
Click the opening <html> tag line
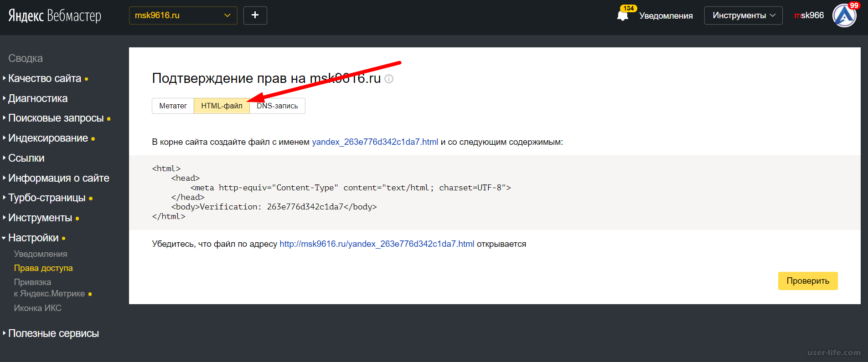[166, 168]
